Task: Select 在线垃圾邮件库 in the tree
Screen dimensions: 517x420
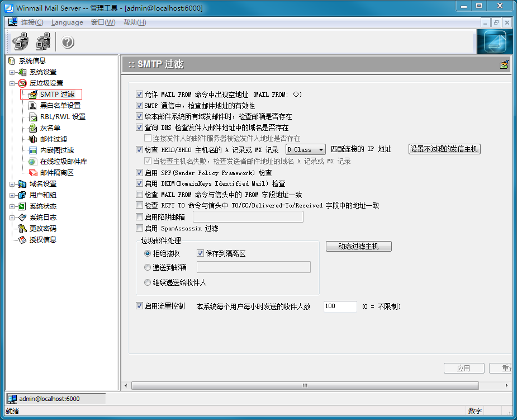Action: (63, 162)
